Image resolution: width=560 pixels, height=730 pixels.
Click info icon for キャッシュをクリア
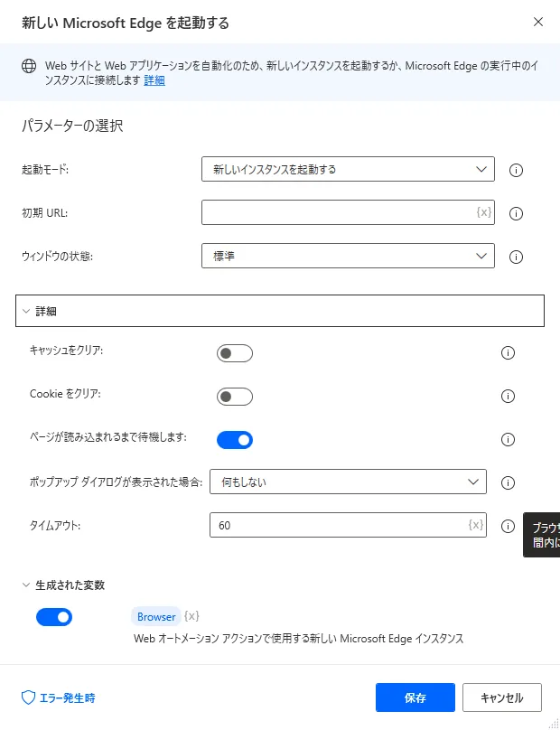tap(508, 352)
